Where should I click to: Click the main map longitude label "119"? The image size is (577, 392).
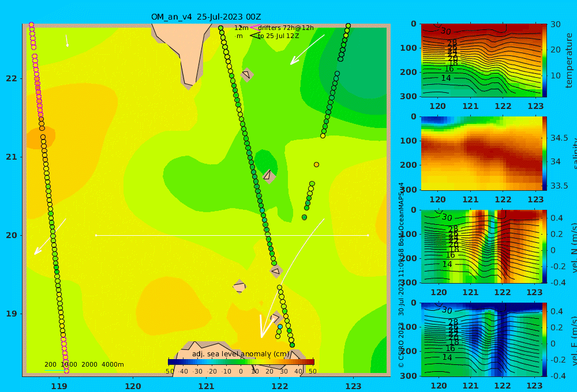click(59, 386)
